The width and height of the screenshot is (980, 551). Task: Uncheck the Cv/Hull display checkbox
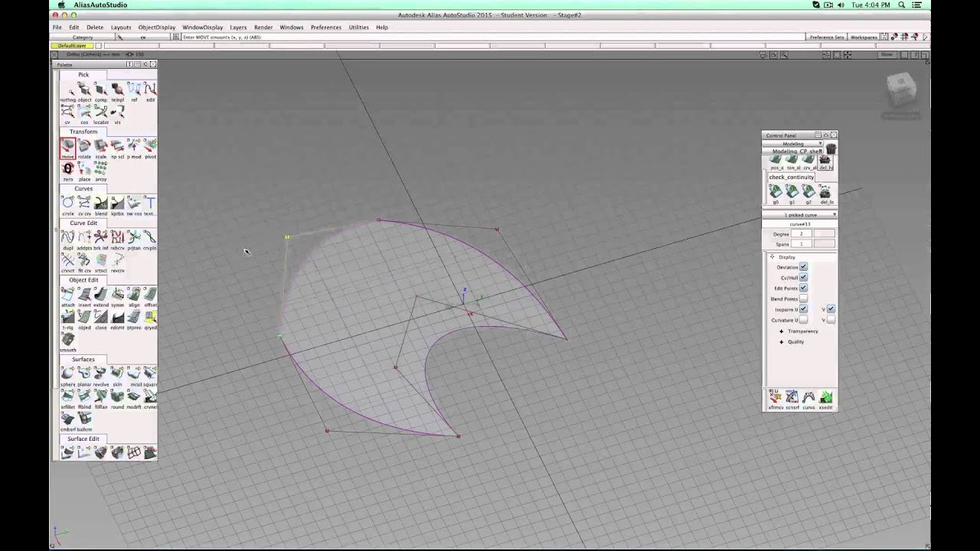(x=803, y=278)
